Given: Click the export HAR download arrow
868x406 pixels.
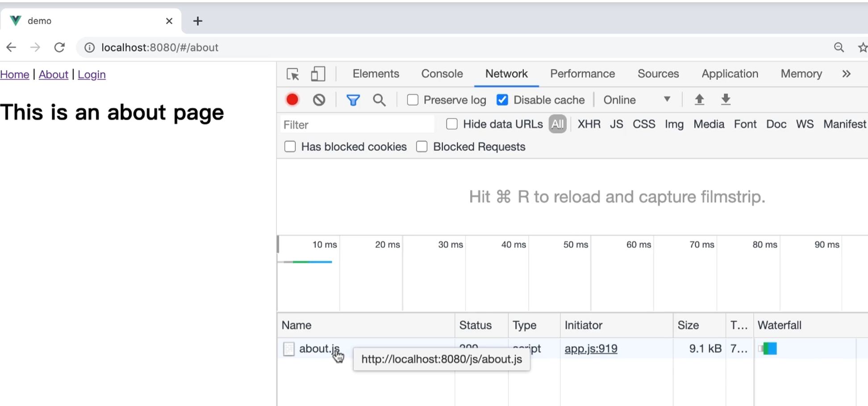Looking at the screenshot, I should (726, 100).
